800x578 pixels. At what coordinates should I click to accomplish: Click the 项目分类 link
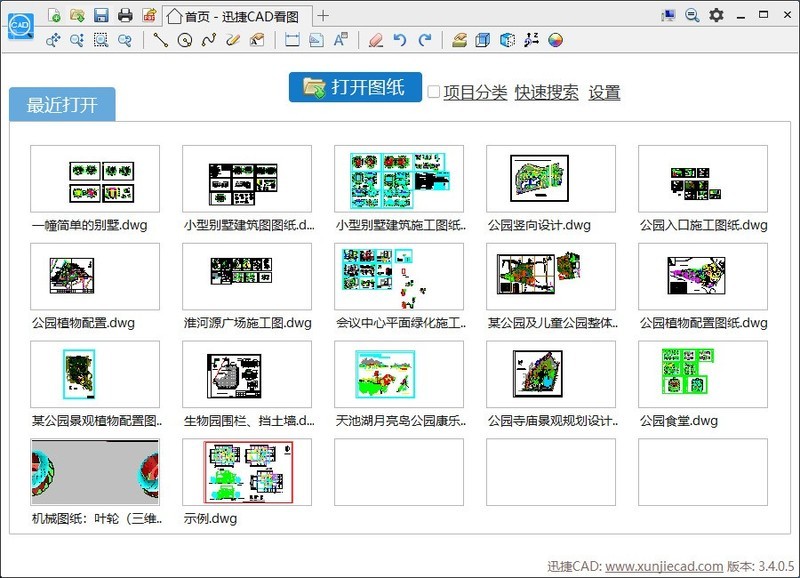[475, 93]
